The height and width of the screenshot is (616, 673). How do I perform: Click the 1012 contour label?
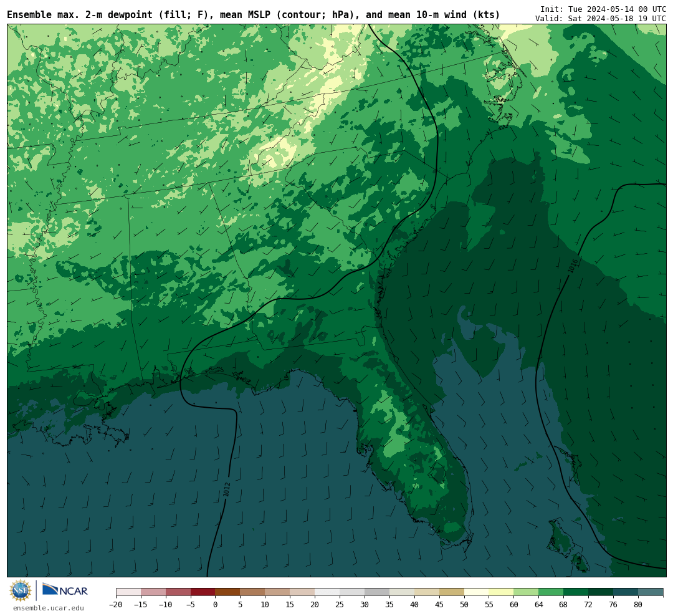227,490
